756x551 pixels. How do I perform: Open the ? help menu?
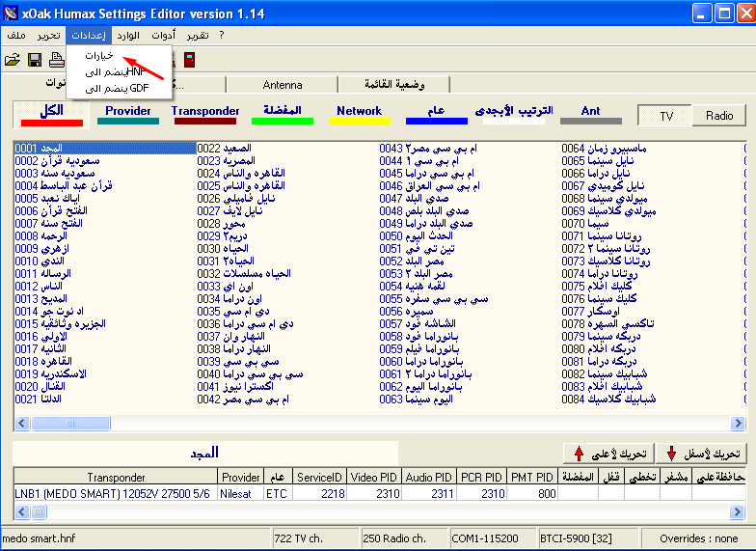222,35
